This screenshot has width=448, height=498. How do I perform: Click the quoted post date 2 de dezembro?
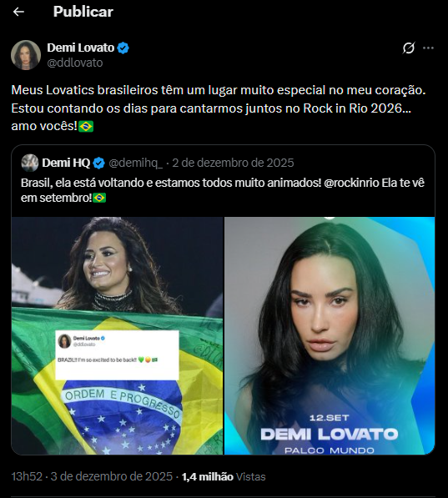point(233,163)
